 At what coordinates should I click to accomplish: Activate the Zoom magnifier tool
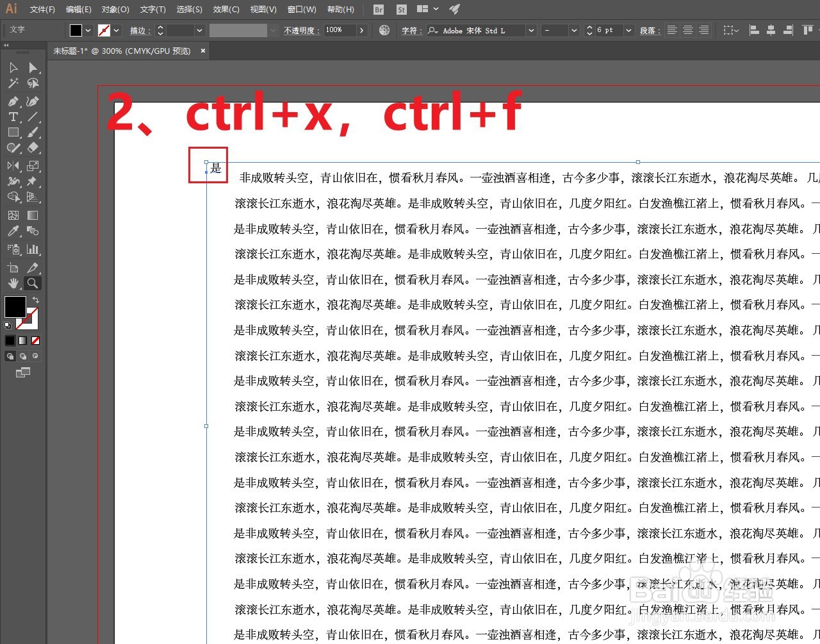click(x=33, y=283)
